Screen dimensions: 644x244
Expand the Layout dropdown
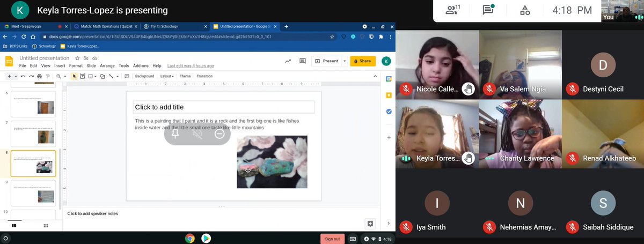[166, 76]
